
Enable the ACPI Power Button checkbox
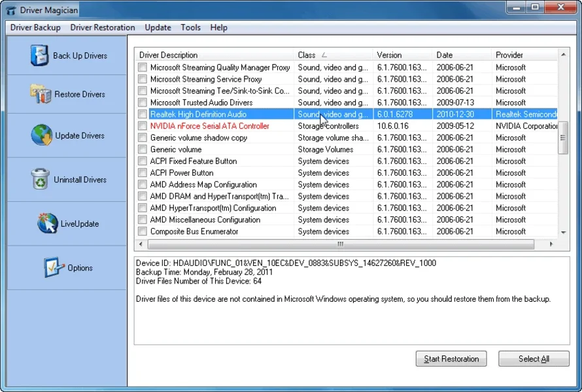pos(142,173)
